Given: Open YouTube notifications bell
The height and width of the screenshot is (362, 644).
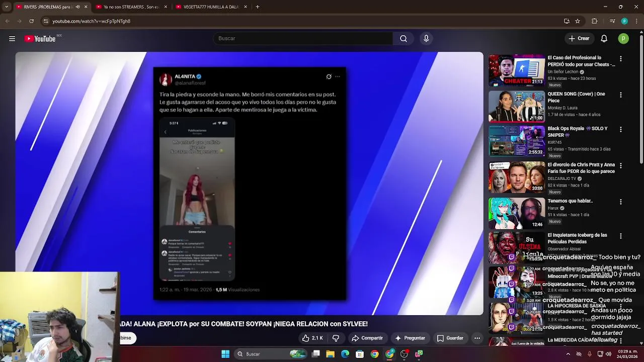Looking at the screenshot, I should tap(604, 39).
